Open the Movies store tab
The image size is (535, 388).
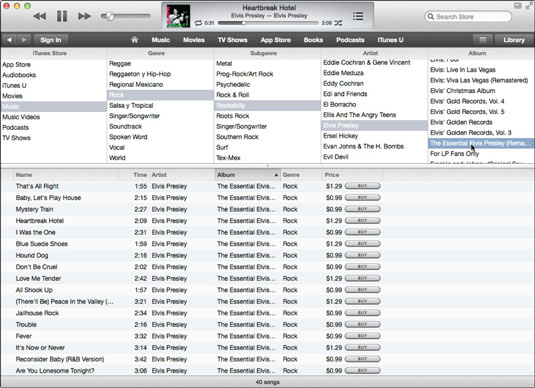click(x=194, y=40)
